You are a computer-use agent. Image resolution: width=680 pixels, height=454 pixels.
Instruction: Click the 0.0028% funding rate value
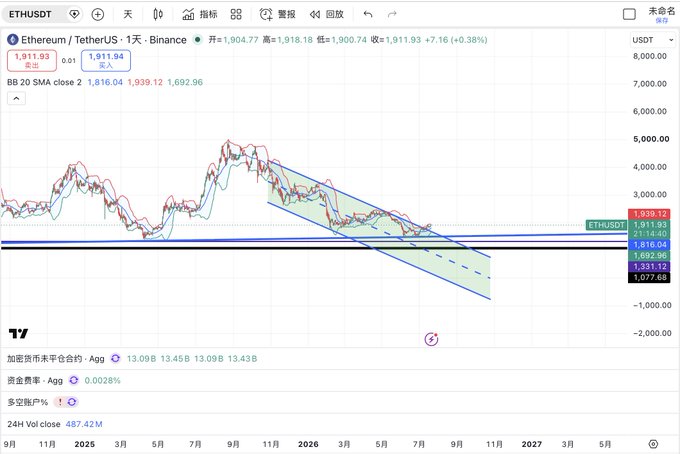pyautogui.click(x=102, y=380)
